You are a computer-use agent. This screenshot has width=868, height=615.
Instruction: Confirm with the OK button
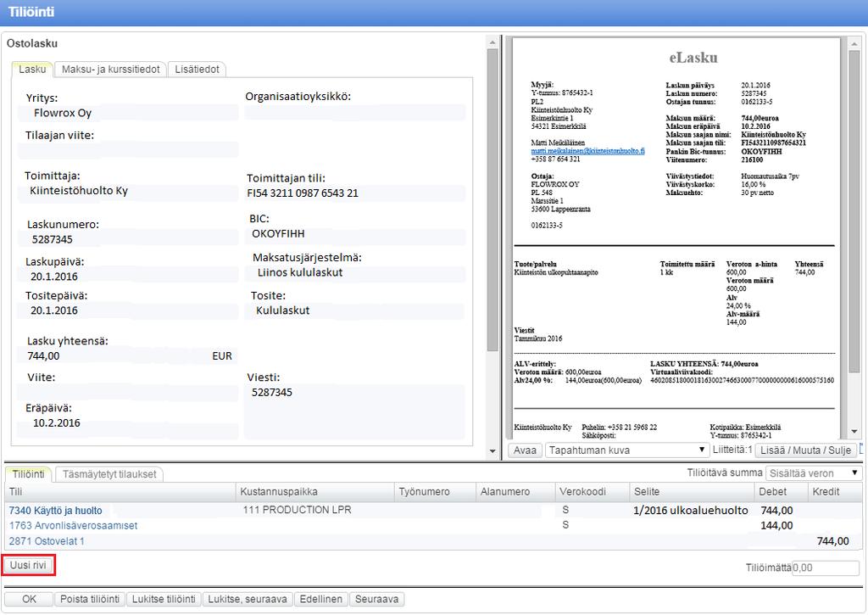pyautogui.click(x=29, y=599)
